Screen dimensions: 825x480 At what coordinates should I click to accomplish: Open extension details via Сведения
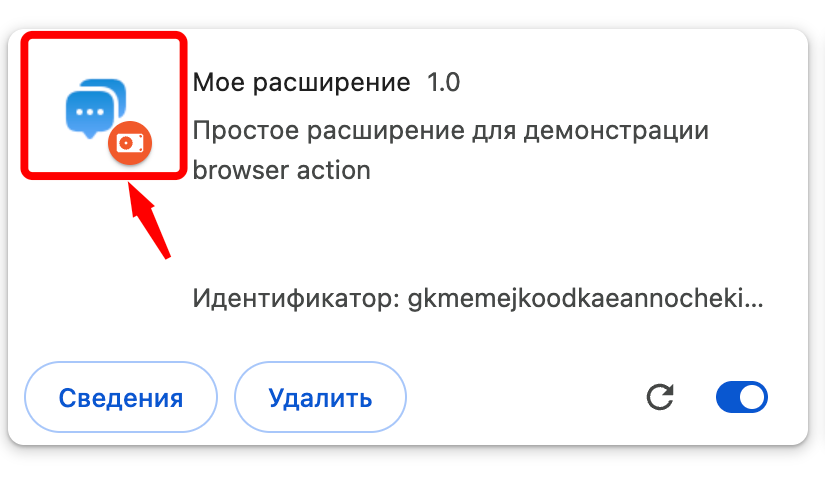pos(121,398)
